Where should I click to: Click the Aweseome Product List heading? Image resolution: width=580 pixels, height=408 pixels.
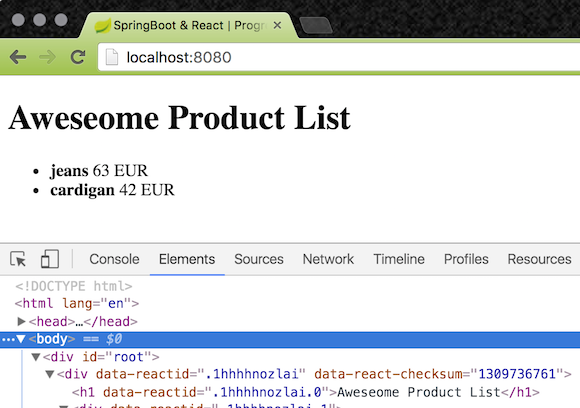tap(179, 118)
